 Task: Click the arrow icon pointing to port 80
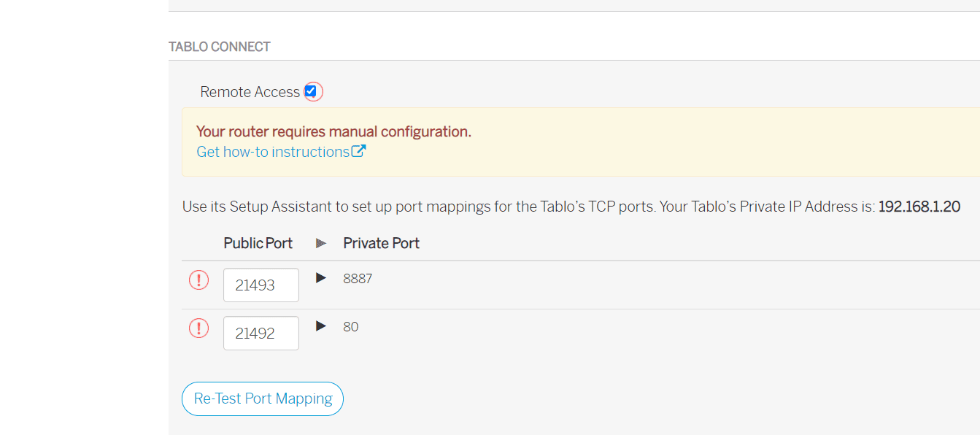click(x=321, y=326)
